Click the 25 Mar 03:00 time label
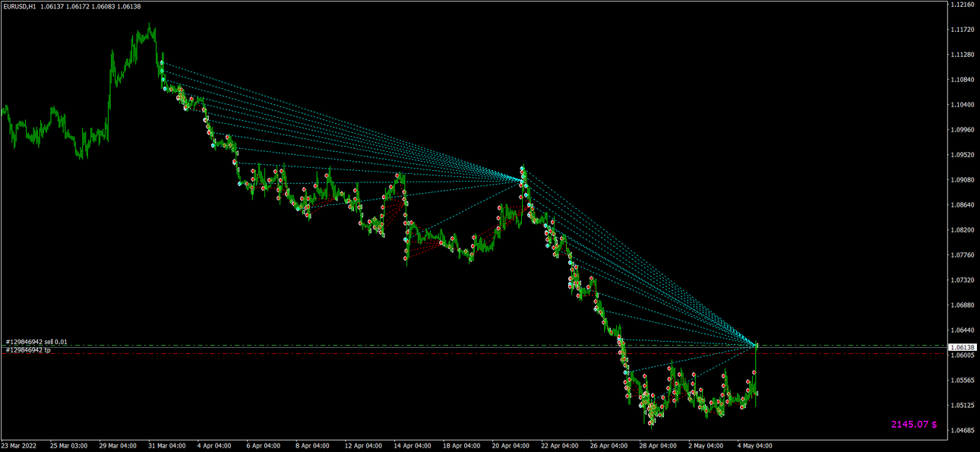This screenshot has height=452, width=980. pos(69,446)
